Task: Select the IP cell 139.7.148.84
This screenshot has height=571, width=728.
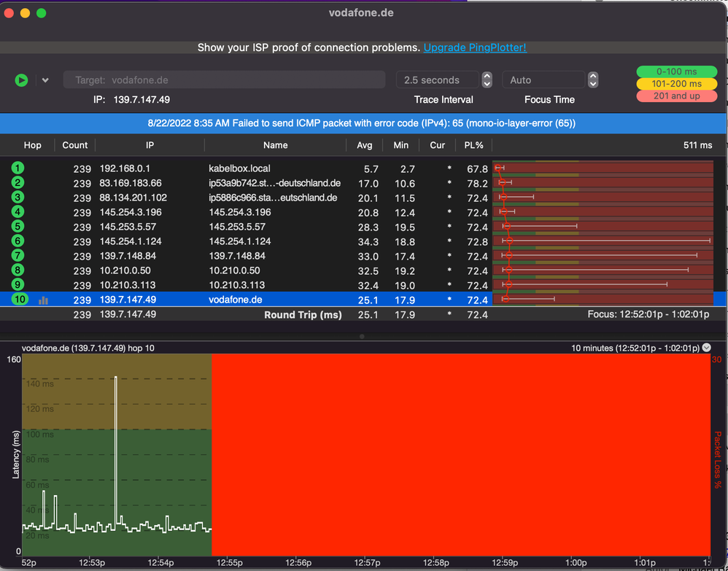Action: (128, 256)
